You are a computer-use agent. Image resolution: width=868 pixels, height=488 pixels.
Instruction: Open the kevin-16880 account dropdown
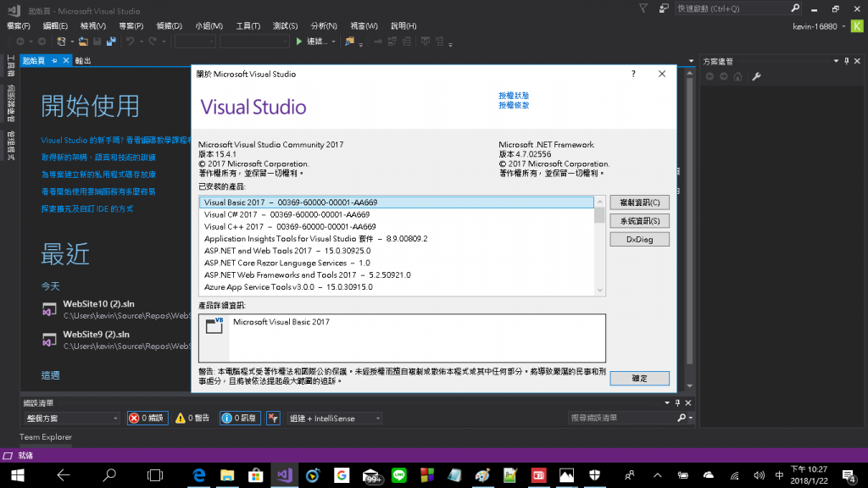843,26
